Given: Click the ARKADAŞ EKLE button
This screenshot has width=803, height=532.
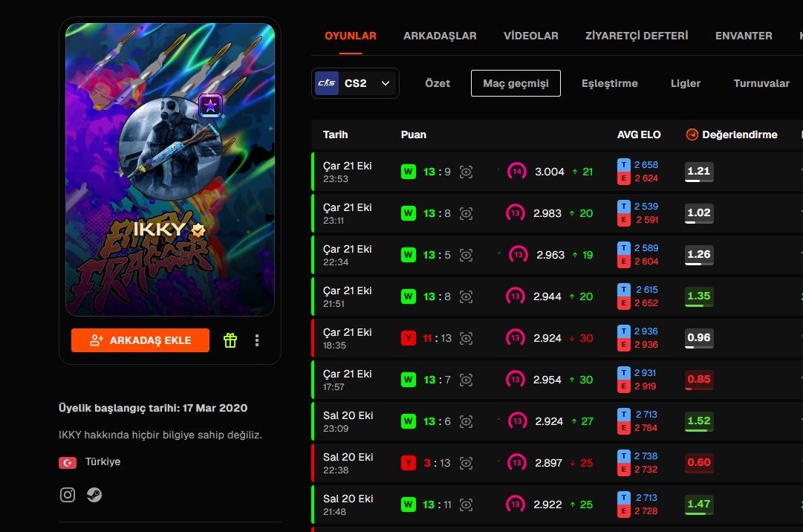Looking at the screenshot, I should tap(140, 340).
